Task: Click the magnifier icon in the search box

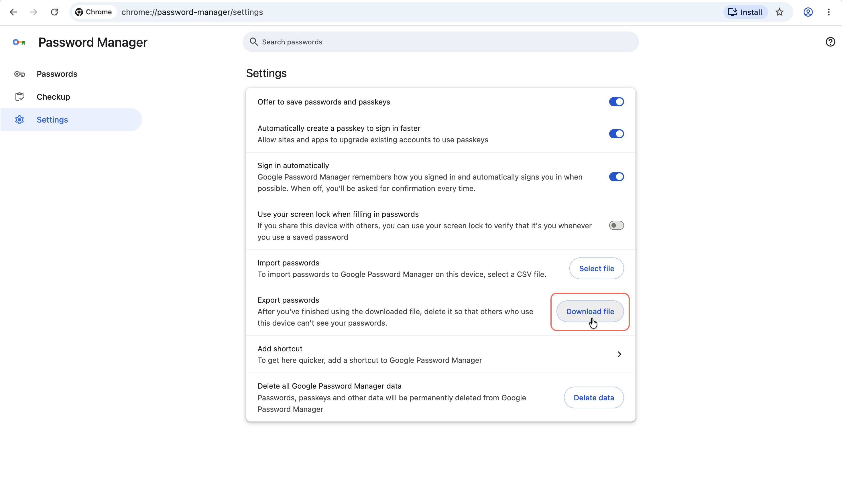Action: click(x=254, y=42)
